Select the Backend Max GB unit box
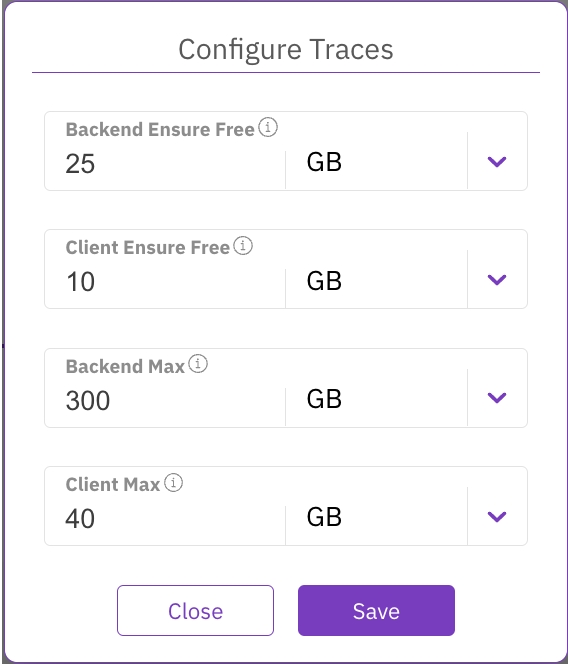568x664 pixels. tap(377, 398)
